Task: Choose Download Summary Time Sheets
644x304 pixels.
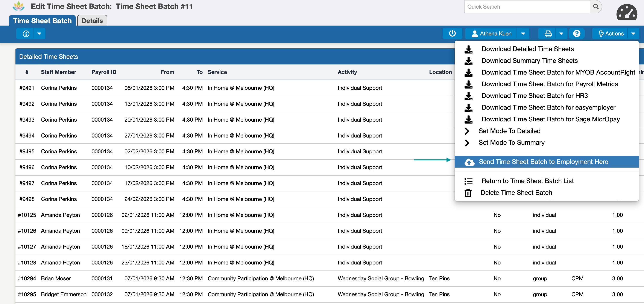Action: (529, 61)
